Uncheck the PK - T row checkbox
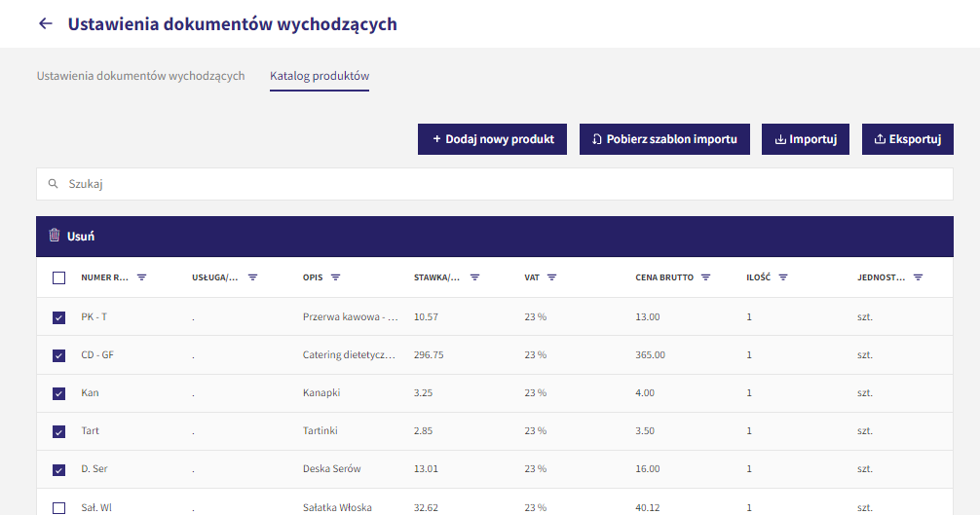This screenshot has height=515, width=980. (58, 317)
